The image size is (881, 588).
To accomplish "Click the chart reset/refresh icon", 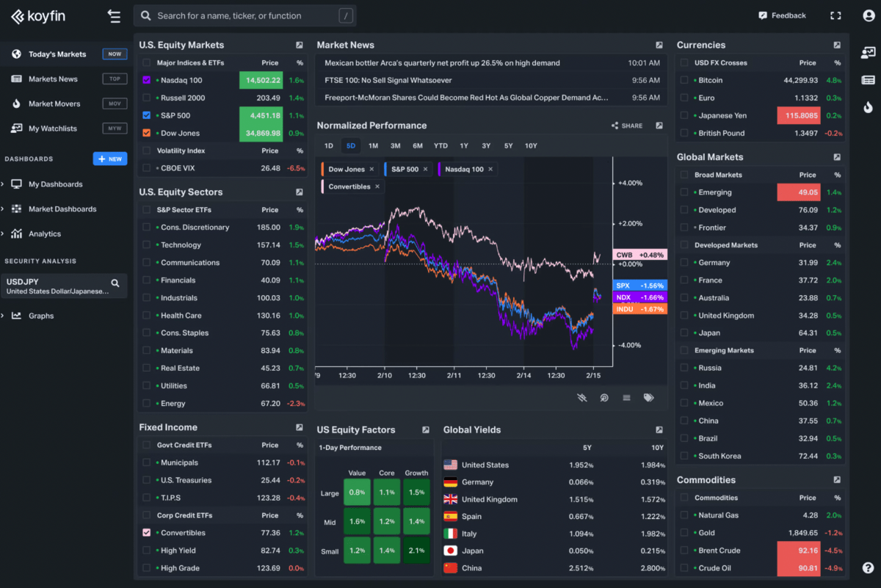I will tap(604, 397).
